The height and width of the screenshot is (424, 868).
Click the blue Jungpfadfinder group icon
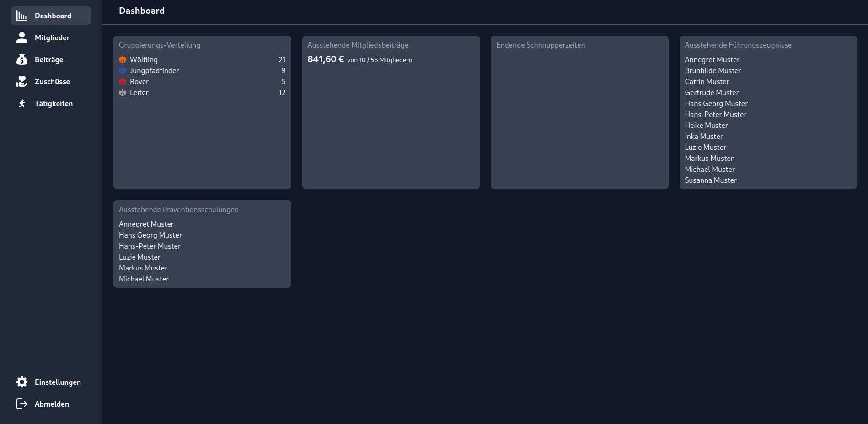(123, 70)
